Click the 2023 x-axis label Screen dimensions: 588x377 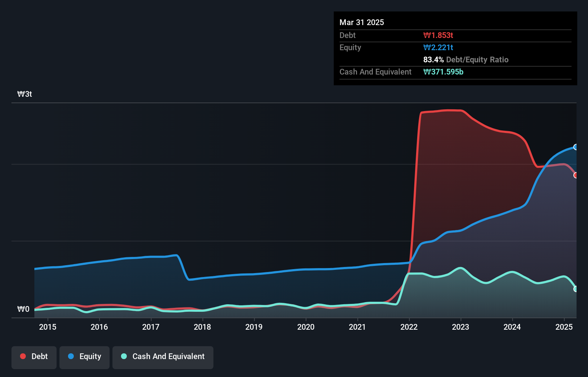pos(461,327)
